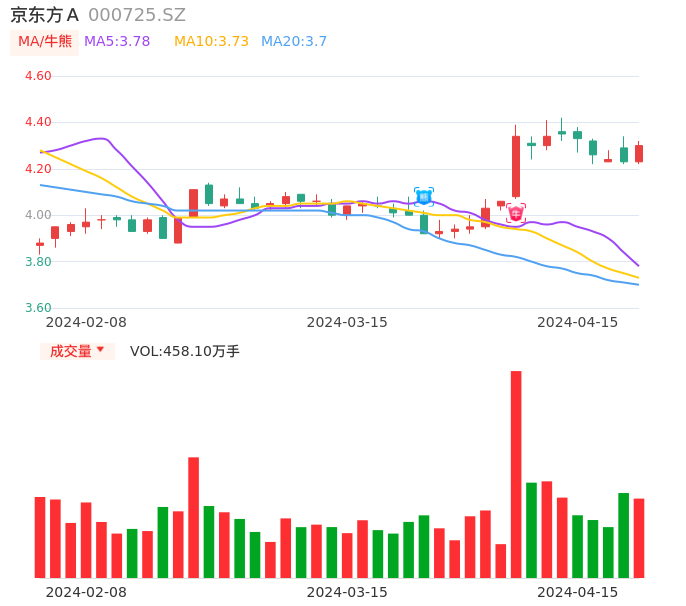The height and width of the screenshot is (606, 686).
Task: Click the blue bear (熊) signal marker
Action: pyautogui.click(x=423, y=196)
